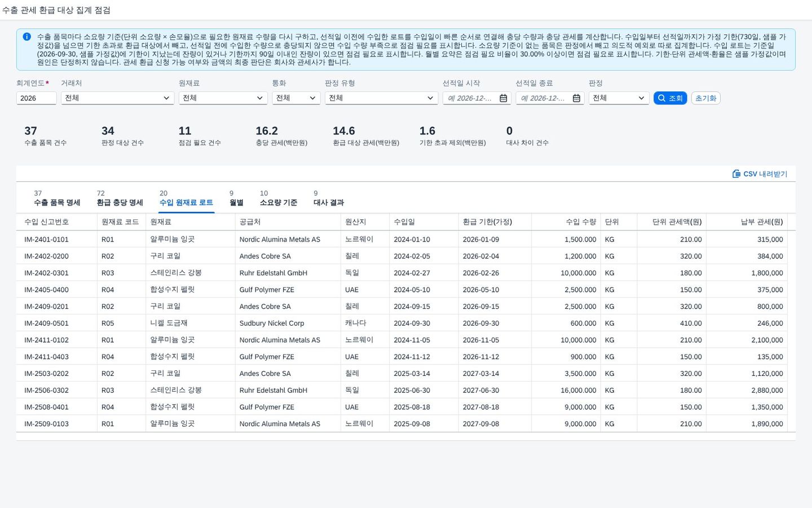Open the 판정 유형 dropdown
Screen dimensions: 812x508
[x=381, y=98]
